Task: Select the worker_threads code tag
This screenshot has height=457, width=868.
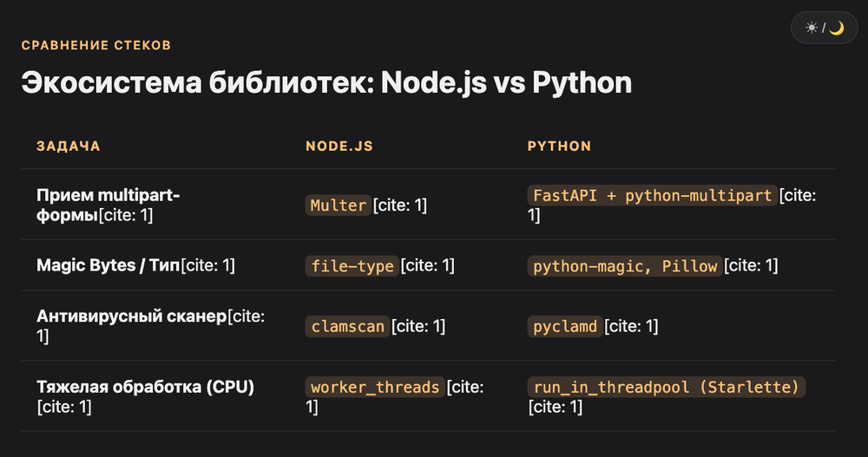Action: (x=375, y=387)
